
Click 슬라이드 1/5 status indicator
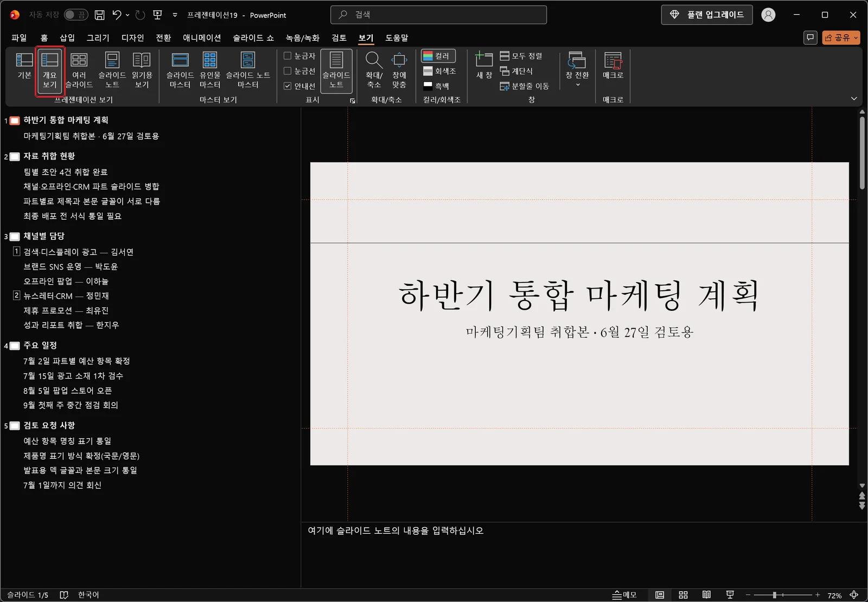[x=28, y=595]
